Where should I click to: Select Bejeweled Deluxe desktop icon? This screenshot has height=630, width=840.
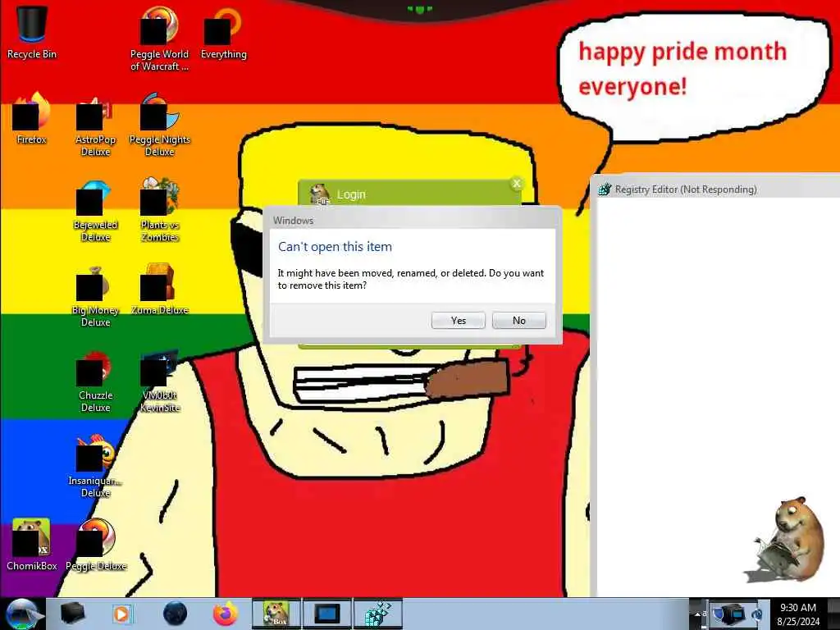(x=95, y=209)
